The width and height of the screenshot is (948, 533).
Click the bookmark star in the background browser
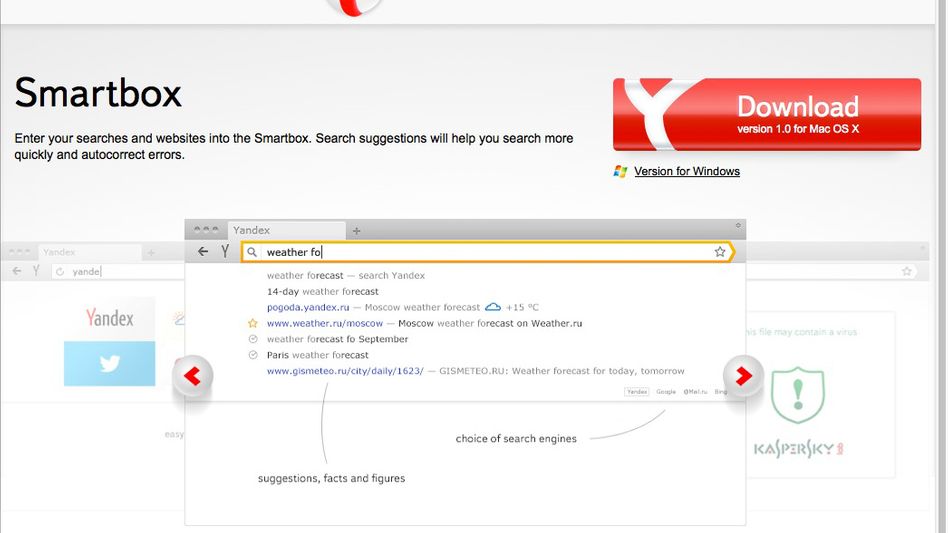point(906,271)
